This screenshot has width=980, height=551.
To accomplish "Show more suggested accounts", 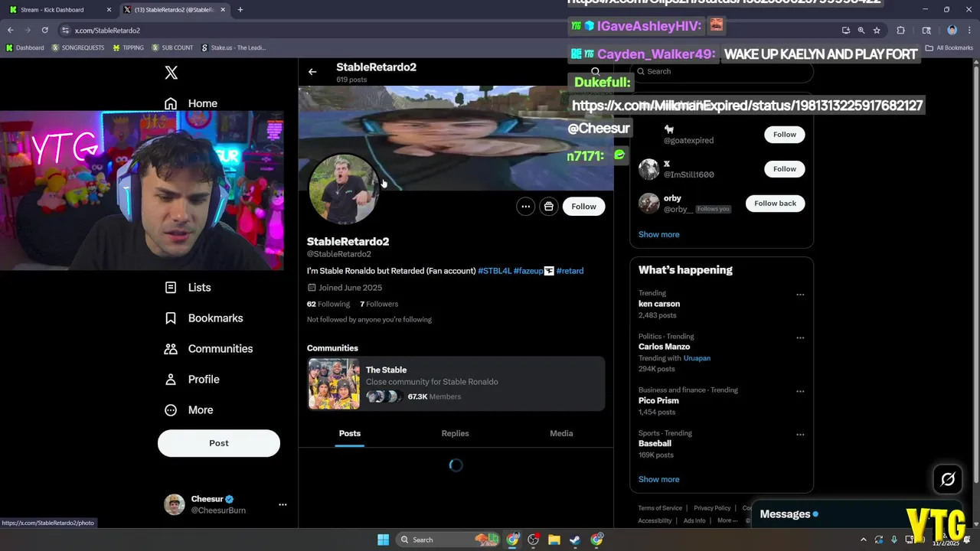I will tap(658, 235).
